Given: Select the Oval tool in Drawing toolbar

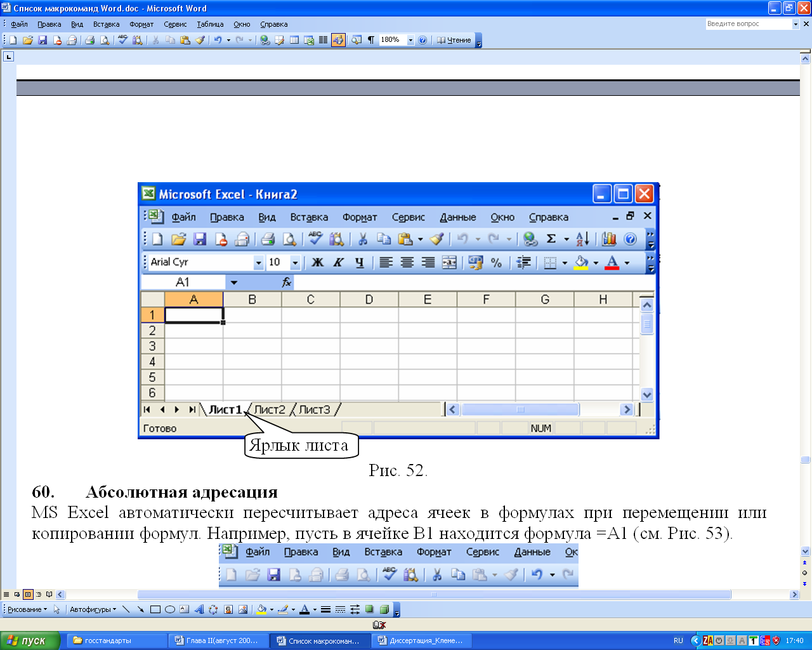Looking at the screenshot, I should click(169, 609).
